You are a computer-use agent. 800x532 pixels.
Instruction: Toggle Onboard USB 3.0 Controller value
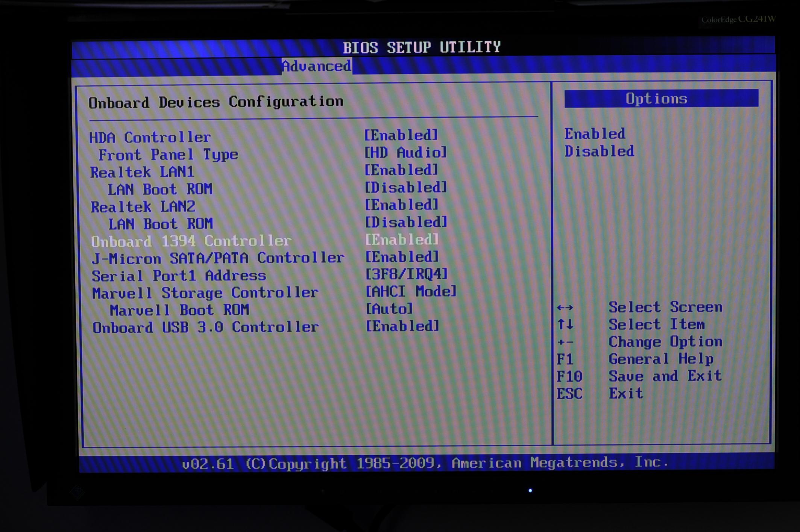(402, 326)
